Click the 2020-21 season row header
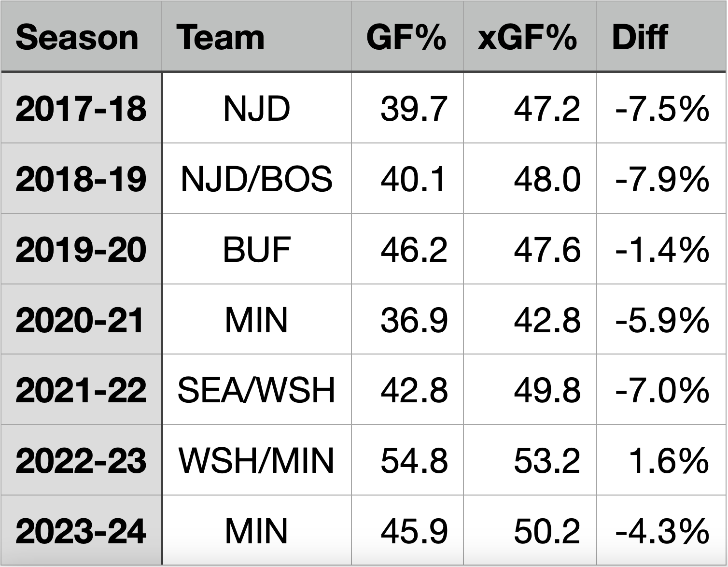This screenshot has height=567, width=728. coord(81,320)
